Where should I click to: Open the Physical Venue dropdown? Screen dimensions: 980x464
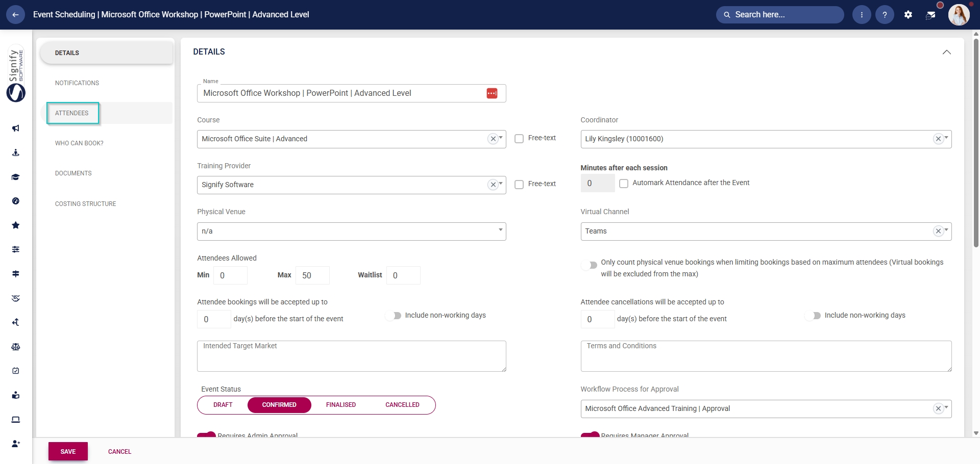352,231
